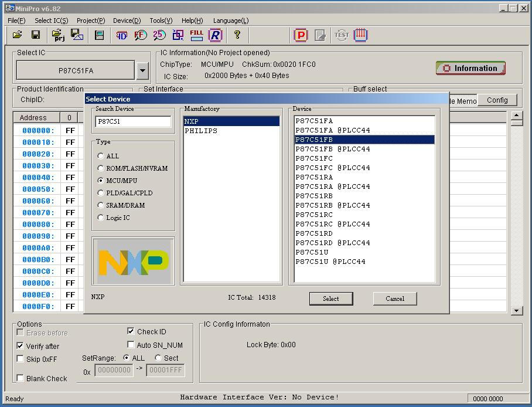Select P87C51FB @PLCC44 device entry
The height and width of the screenshot is (407, 532).
(x=364, y=149)
